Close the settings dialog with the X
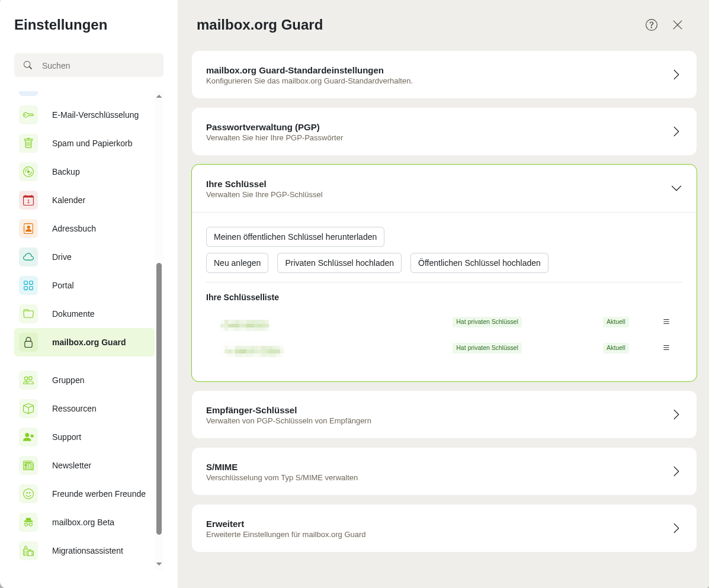This screenshot has height=588, width=709. click(x=678, y=25)
